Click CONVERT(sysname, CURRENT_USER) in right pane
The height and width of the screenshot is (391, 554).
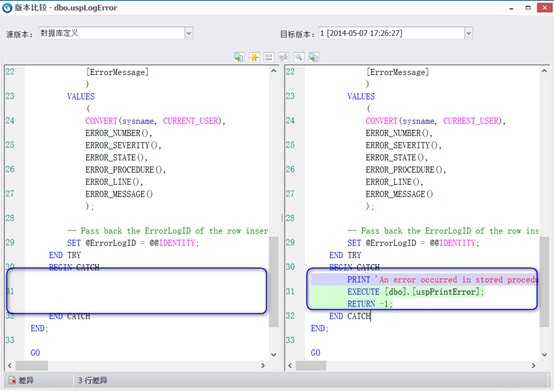(436, 121)
